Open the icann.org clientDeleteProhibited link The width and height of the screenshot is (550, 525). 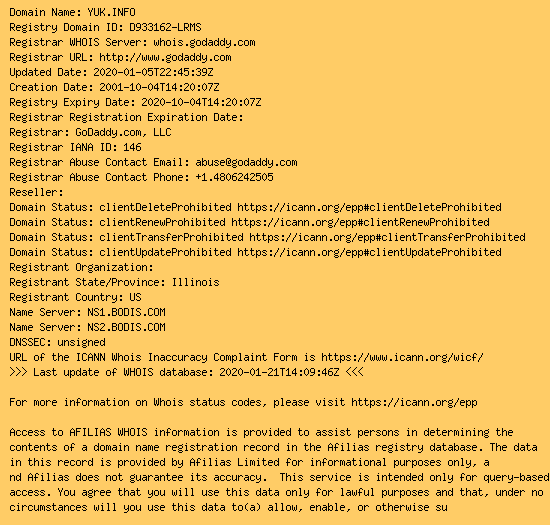click(369, 207)
